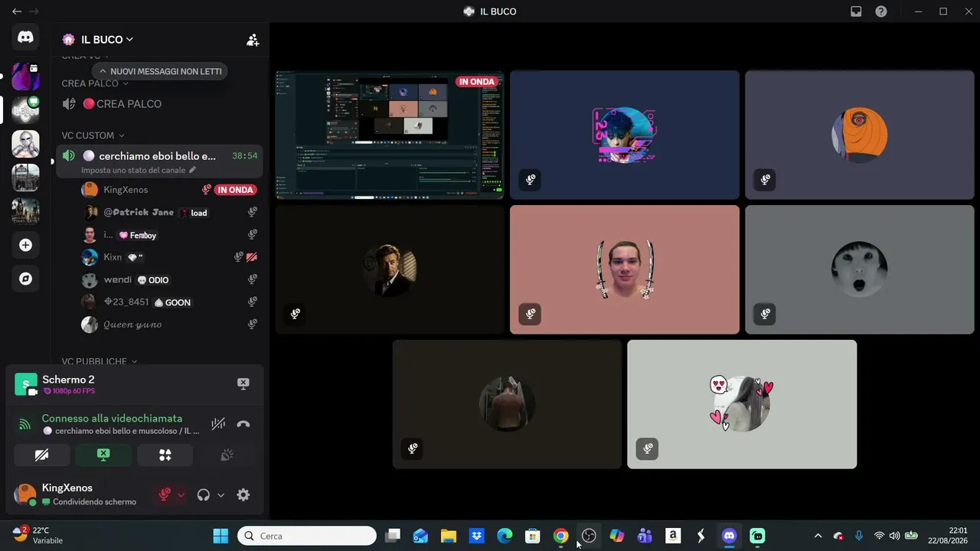980x551 pixels.
Task: Open the weather widget showing 22°C
Action: coord(38,536)
